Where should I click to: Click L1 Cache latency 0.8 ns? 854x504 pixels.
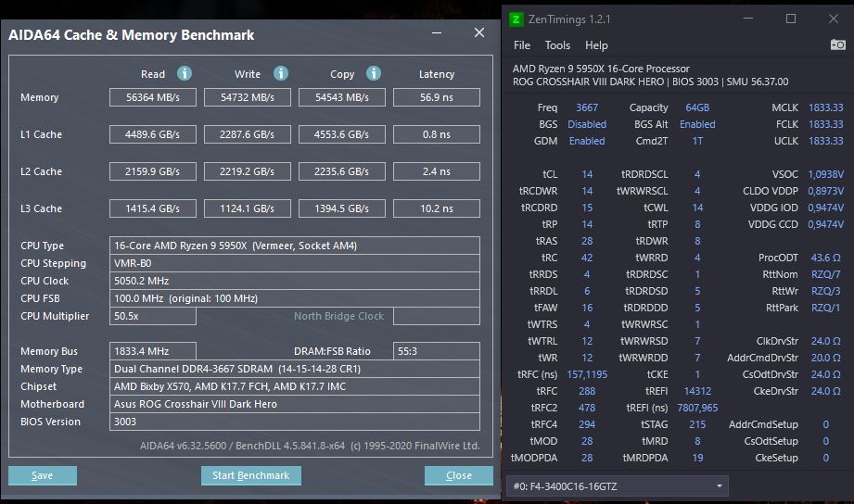[x=436, y=134]
